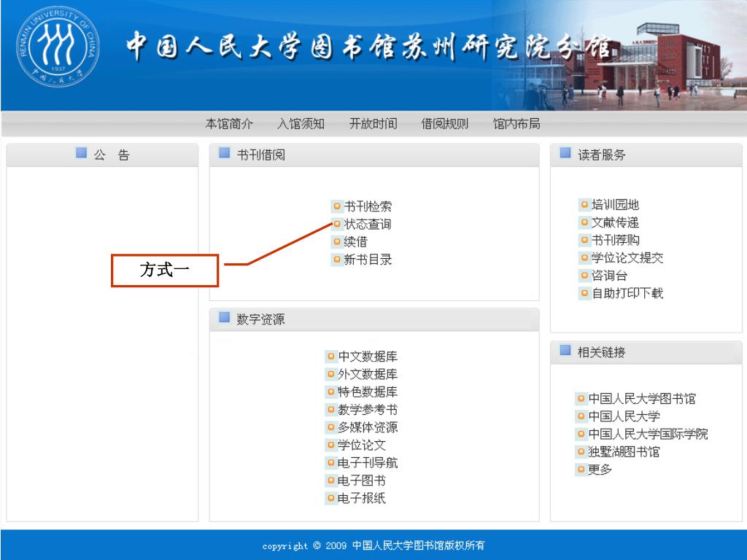Click the orange bullet icon beside 电子报纸
The height and width of the screenshot is (560, 747).
[x=331, y=498]
